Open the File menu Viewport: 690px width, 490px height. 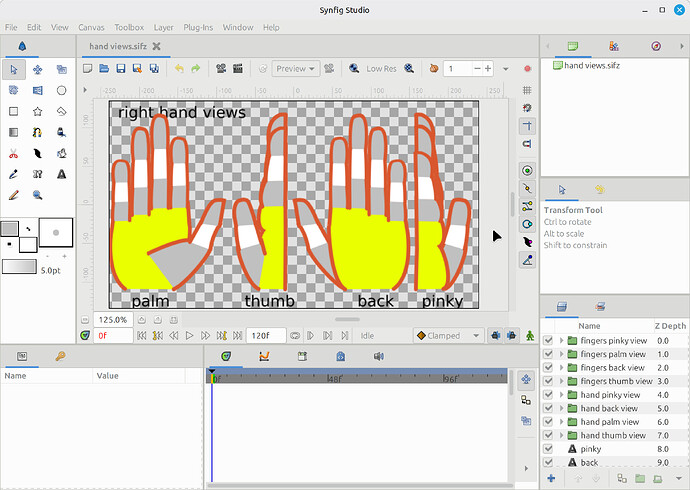click(x=11, y=27)
